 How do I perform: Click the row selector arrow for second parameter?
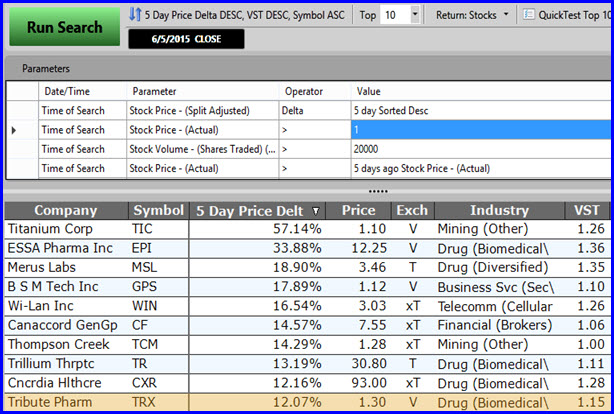(x=14, y=130)
